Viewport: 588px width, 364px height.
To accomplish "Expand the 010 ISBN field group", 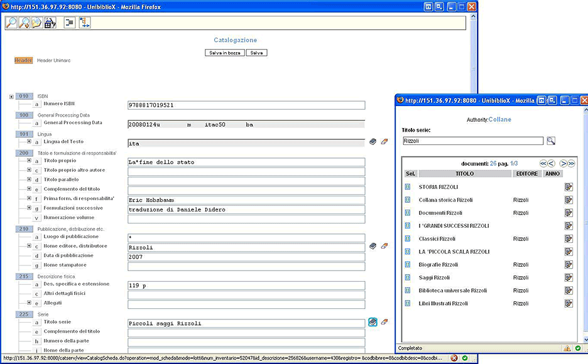I will 11,97.
